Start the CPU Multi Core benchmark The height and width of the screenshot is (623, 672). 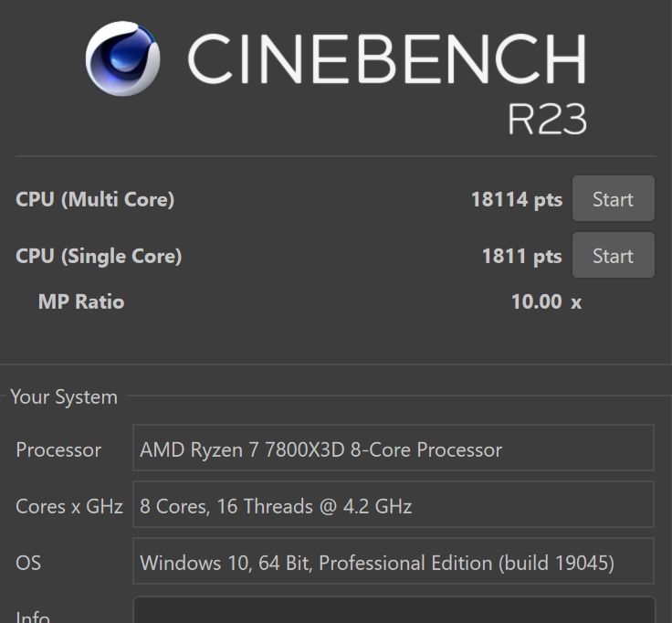pos(614,198)
